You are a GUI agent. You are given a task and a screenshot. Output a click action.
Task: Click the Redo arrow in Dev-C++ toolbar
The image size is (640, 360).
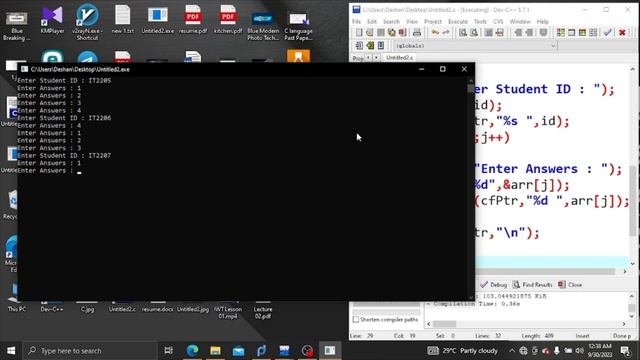tap(446, 33)
